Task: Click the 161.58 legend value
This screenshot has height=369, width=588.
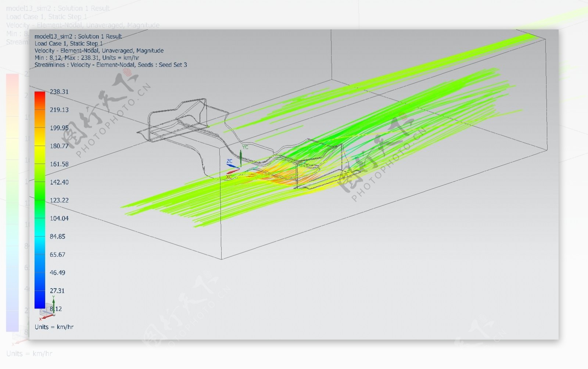Action: point(59,164)
